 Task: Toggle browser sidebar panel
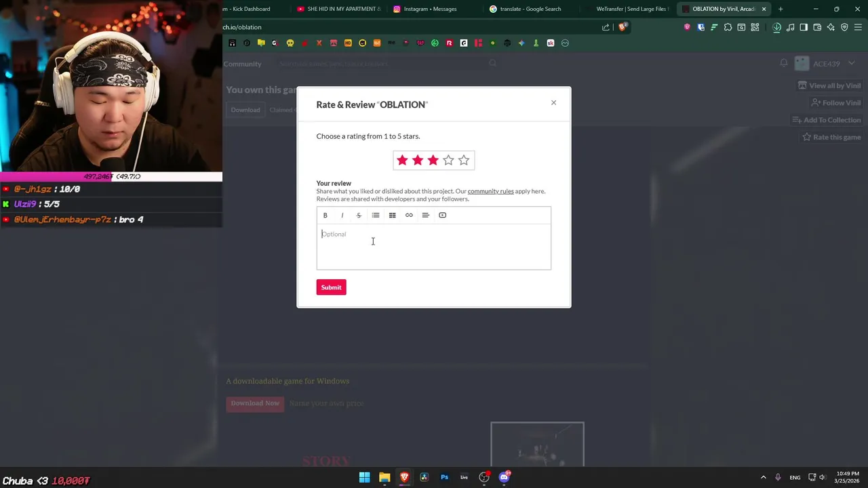pyautogui.click(x=804, y=27)
